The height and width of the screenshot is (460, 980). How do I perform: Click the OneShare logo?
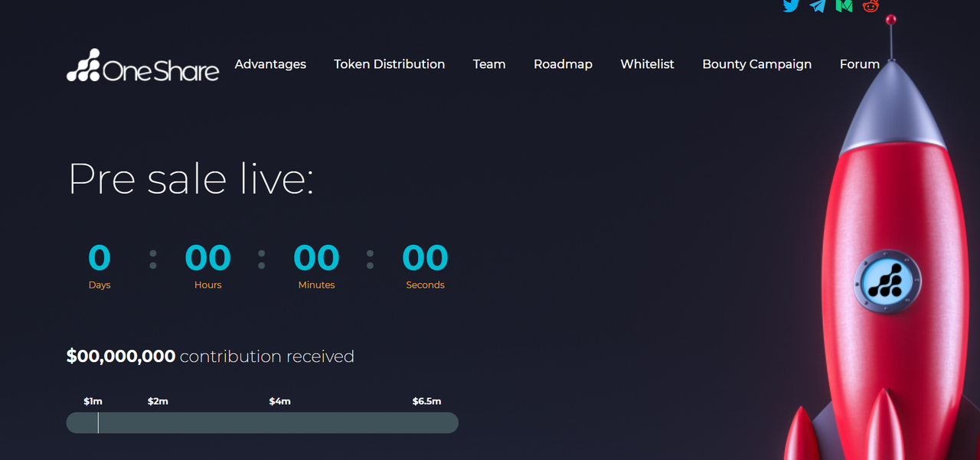[143, 66]
